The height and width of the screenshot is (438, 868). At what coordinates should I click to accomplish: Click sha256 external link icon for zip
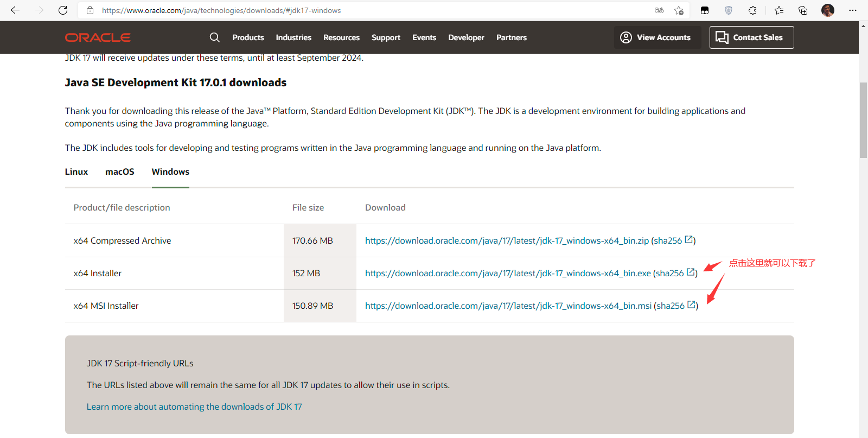click(x=689, y=239)
